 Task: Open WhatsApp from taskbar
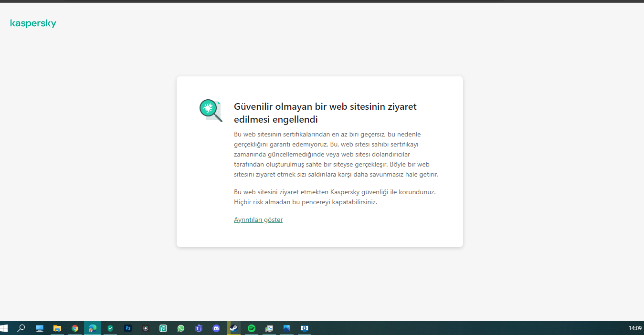point(181,328)
